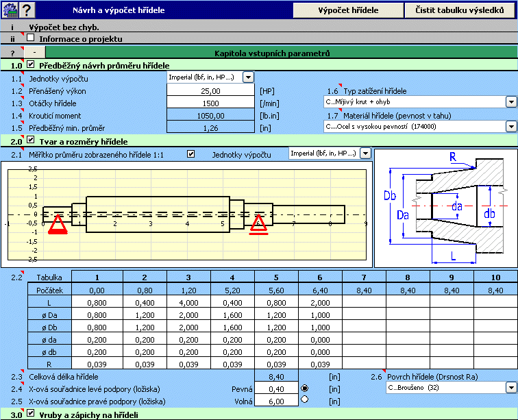The width and height of the screenshot is (518, 420).
Task: Click the question mark beside chapter header
Action: (x=12, y=53)
